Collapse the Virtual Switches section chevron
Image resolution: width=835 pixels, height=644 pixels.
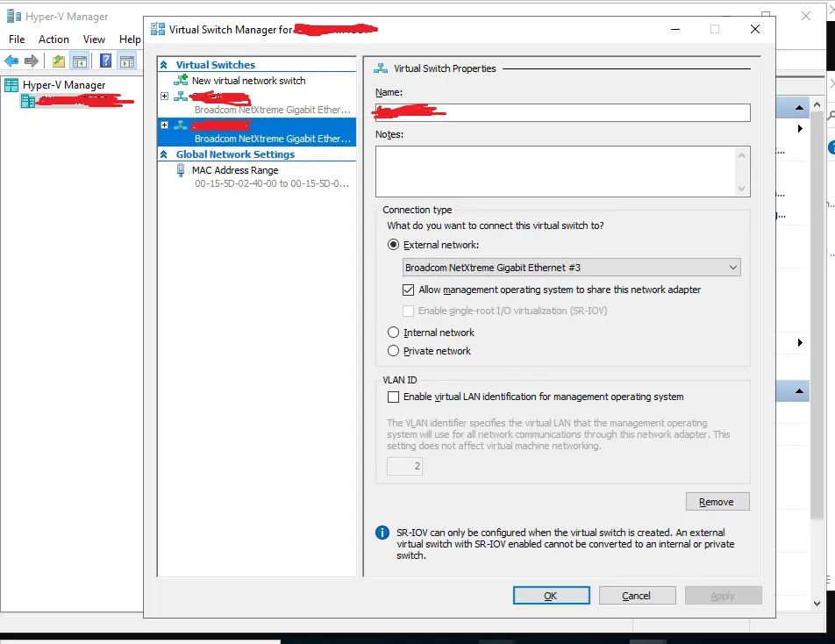coord(164,65)
